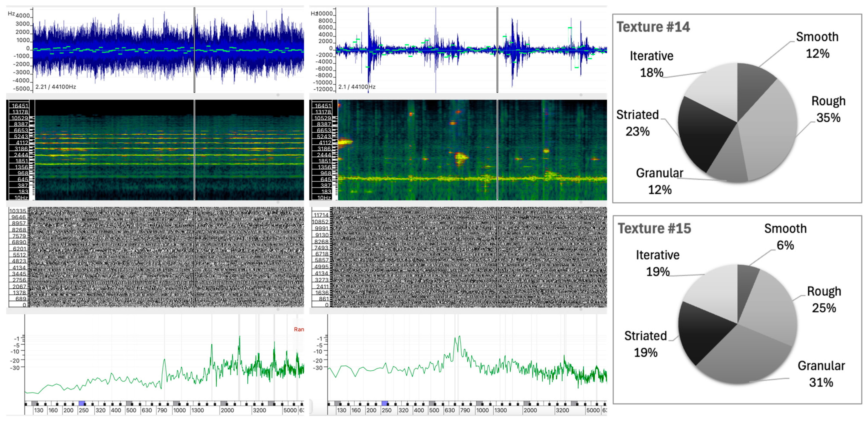Image resolution: width=868 pixels, height=423 pixels.
Task: Click the '2.1 / 44100Hz' label in right waveform
Action: 356,87
